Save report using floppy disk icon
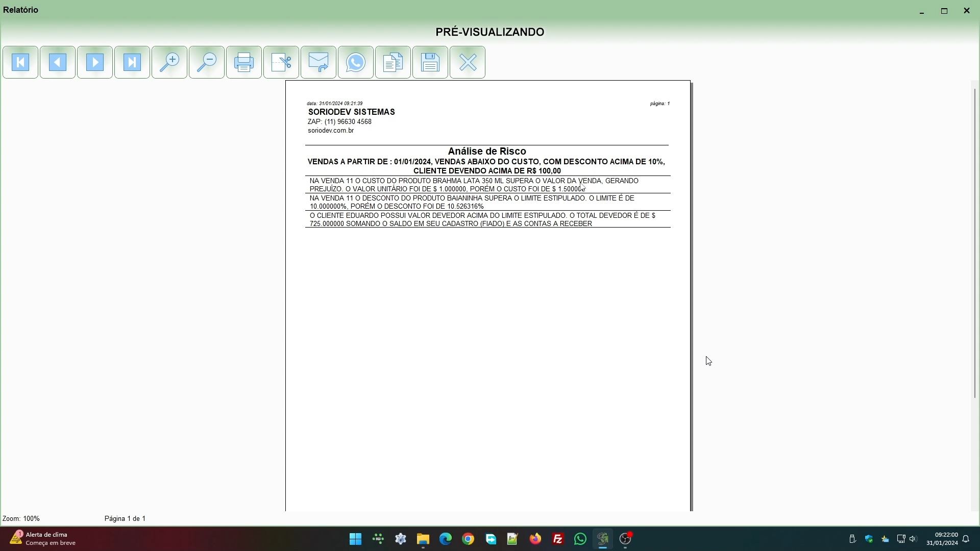The image size is (980, 551). (430, 62)
